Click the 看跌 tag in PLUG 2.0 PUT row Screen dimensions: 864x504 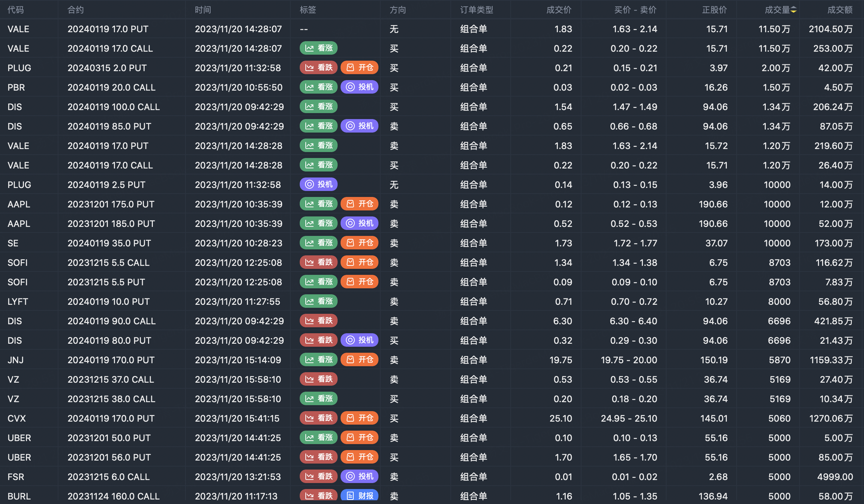coord(318,68)
